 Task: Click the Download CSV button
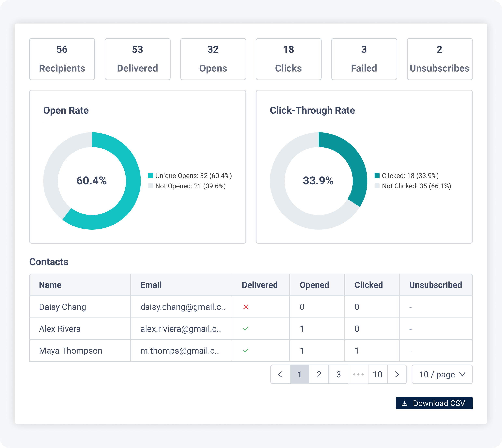(x=434, y=403)
